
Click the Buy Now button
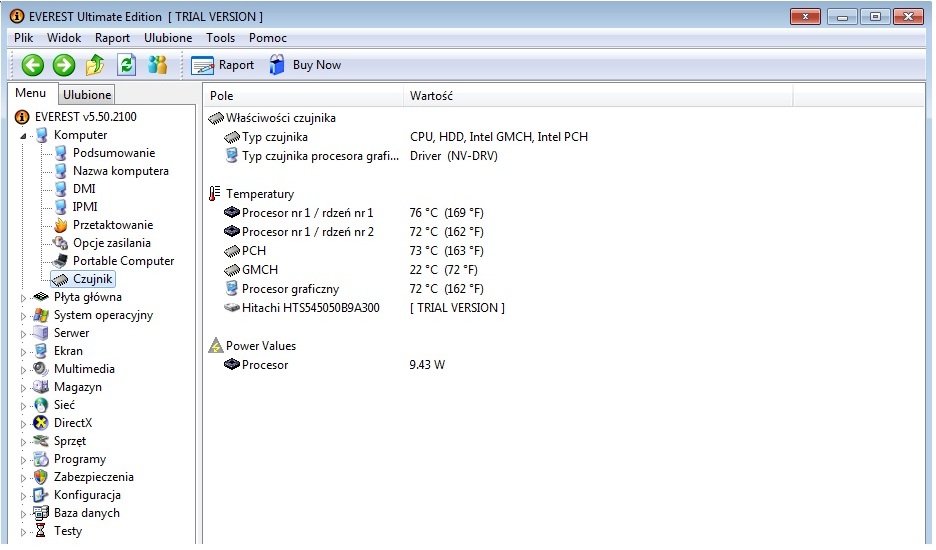(x=305, y=65)
